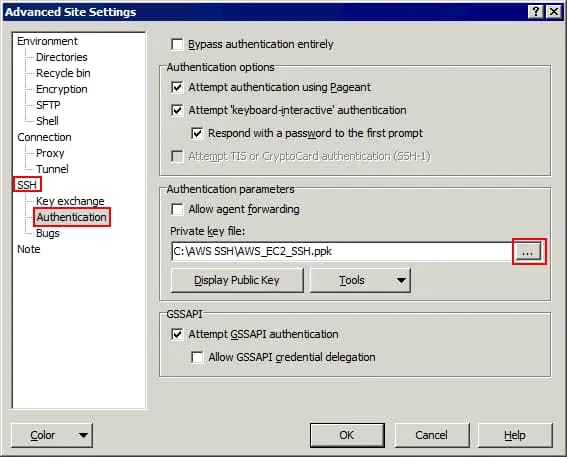Toggle Respond with a password checkbox

[197, 133]
